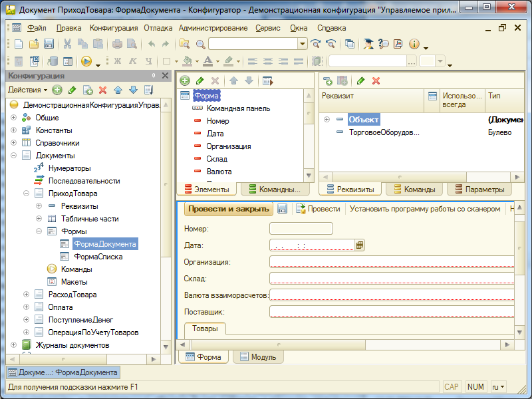
Task: Click the calendar picker button in Дата field
Action: click(360, 245)
